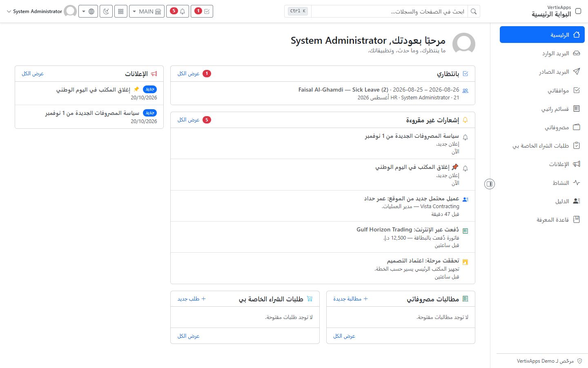Open الإعلانات in the sidebar menu
The image size is (588, 368).
point(542,164)
